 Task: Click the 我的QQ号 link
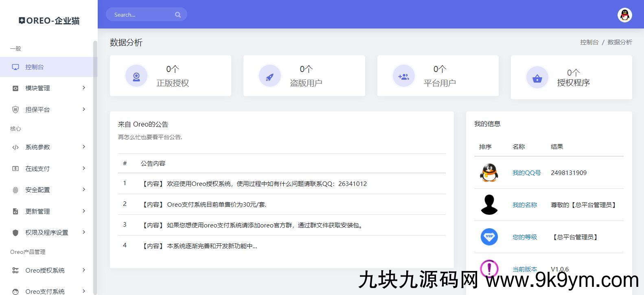[526, 173]
